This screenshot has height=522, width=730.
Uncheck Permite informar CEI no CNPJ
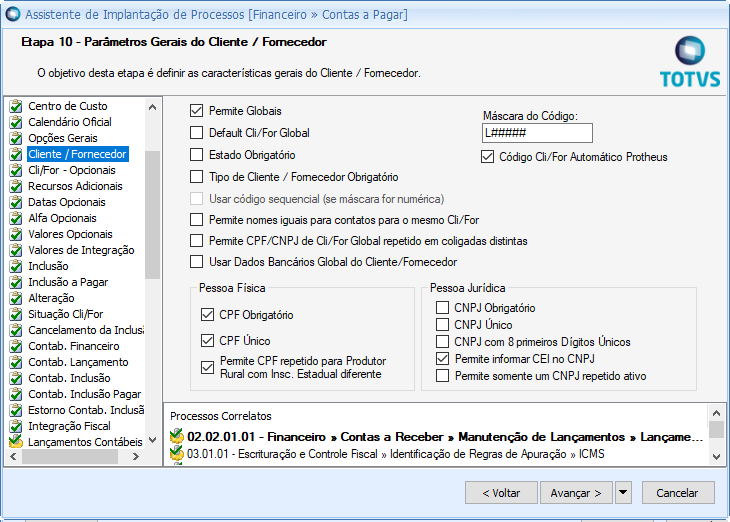[x=442, y=359]
